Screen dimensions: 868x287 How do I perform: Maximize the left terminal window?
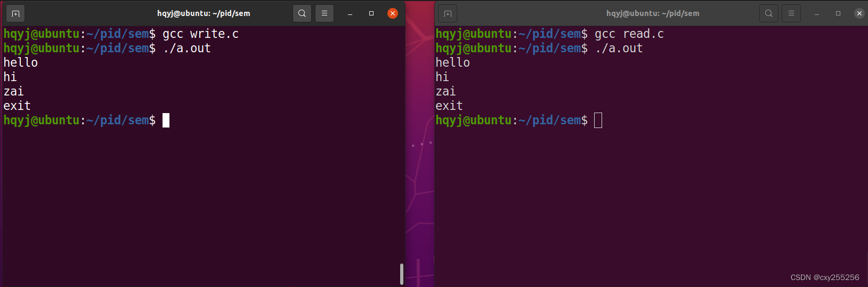pyautogui.click(x=371, y=13)
